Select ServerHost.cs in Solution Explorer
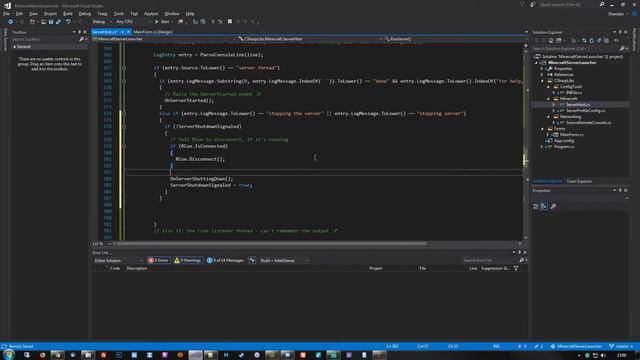The image size is (640, 360). point(578,104)
